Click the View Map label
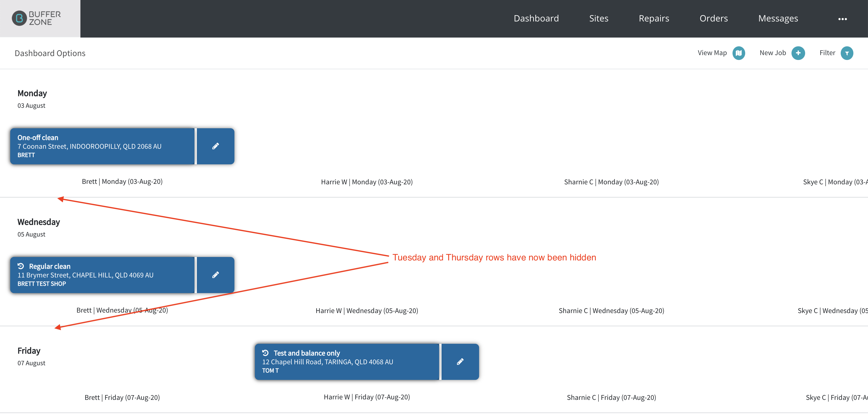Viewport: 868px width, 414px height. point(712,53)
